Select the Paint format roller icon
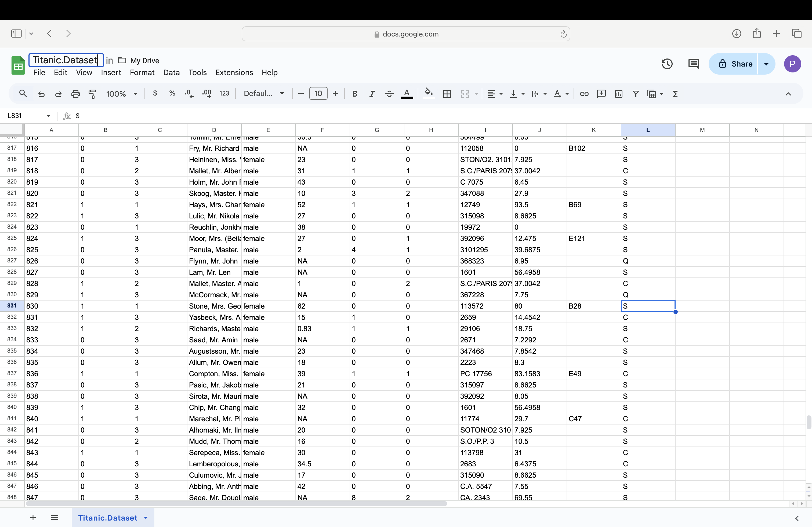 pyautogui.click(x=92, y=94)
